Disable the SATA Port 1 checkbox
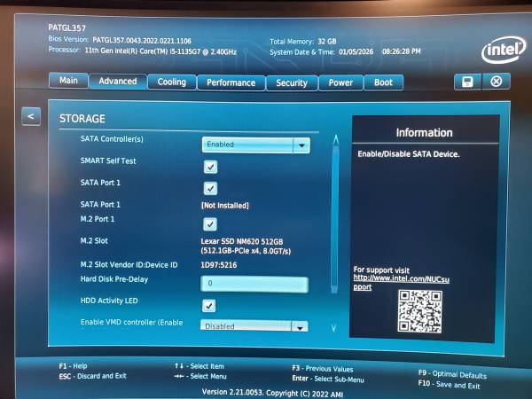 (x=210, y=187)
